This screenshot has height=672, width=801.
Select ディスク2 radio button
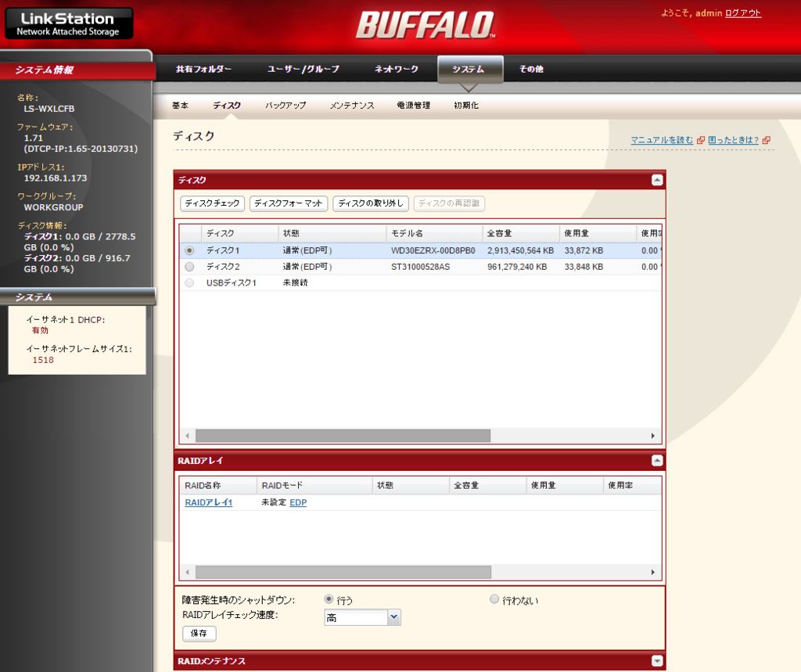coord(189,267)
